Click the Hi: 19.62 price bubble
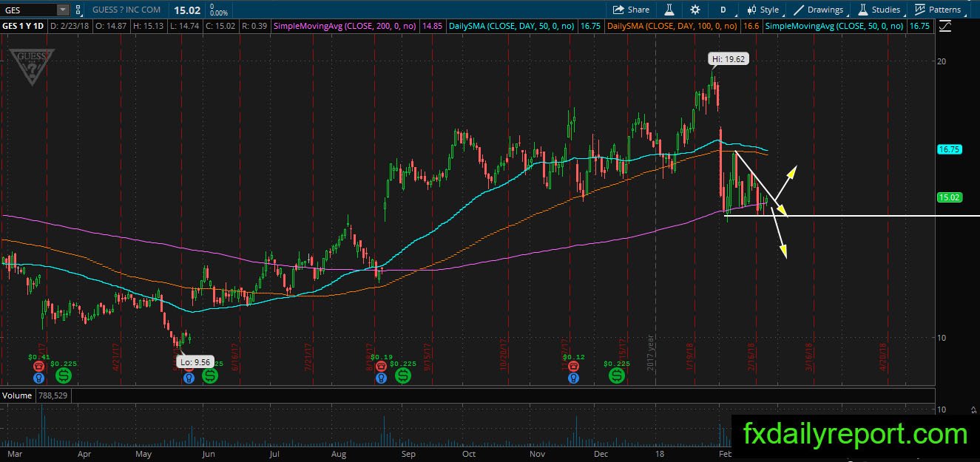 [729, 60]
